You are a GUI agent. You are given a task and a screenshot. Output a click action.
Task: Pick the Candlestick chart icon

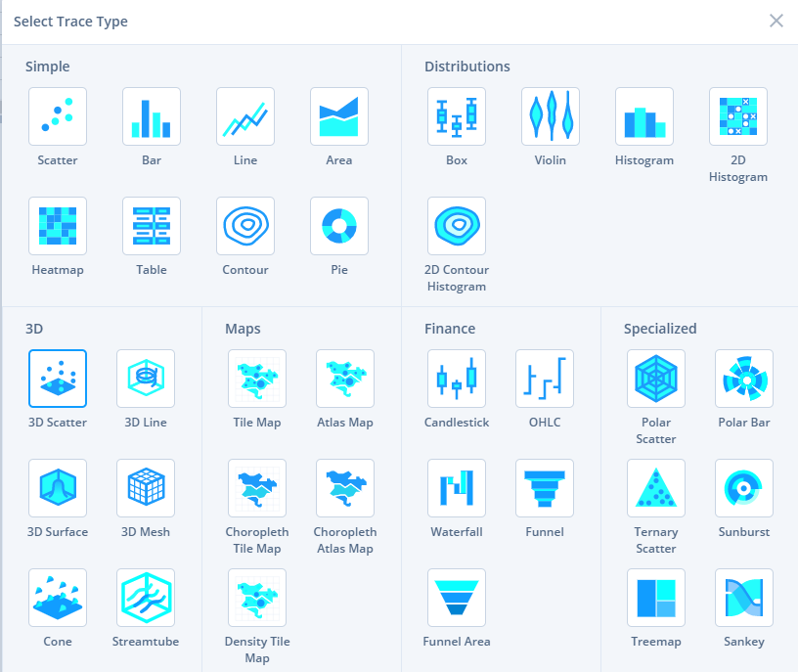[457, 379]
